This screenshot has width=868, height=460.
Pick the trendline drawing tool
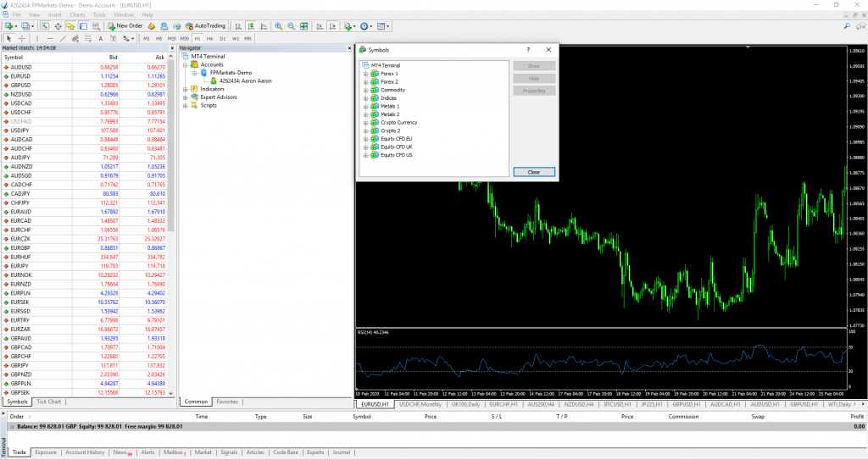tap(64, 39)
